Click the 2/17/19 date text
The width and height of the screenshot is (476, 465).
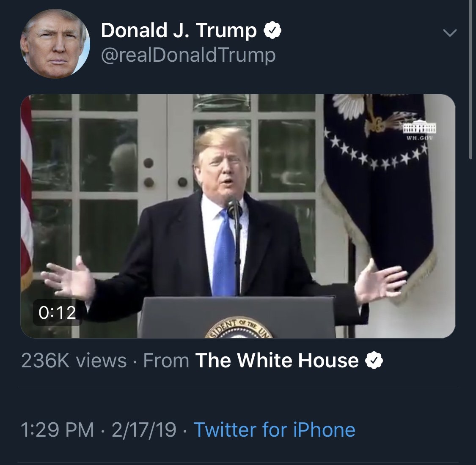(144, 430)
